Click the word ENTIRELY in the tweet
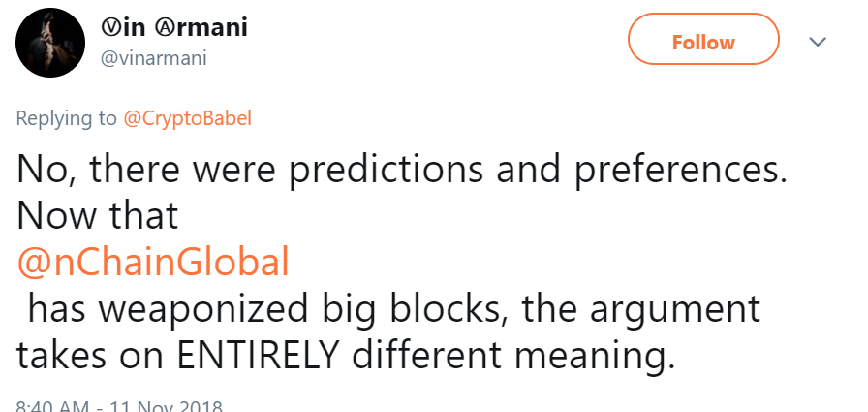868x412 pixels. 258,356
